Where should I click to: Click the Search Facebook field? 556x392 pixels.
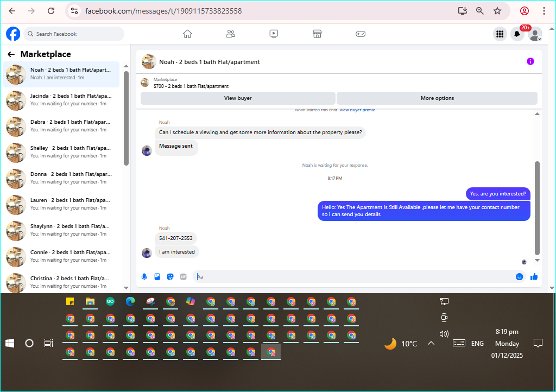point(74,34)
